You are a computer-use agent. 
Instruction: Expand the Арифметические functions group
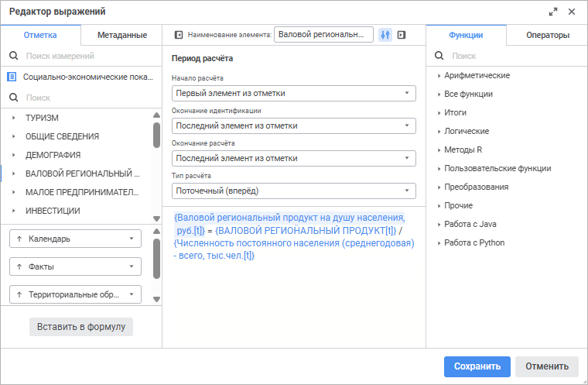439,76
